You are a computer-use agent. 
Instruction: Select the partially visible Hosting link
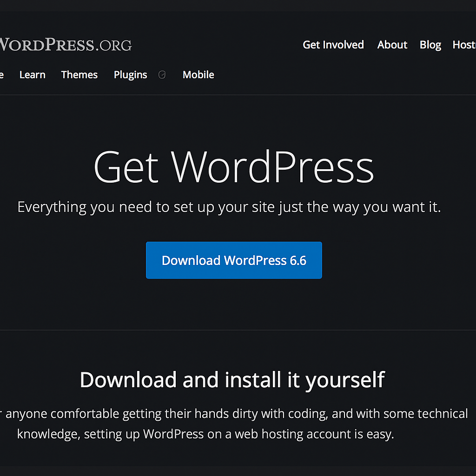tap(464, 45)
